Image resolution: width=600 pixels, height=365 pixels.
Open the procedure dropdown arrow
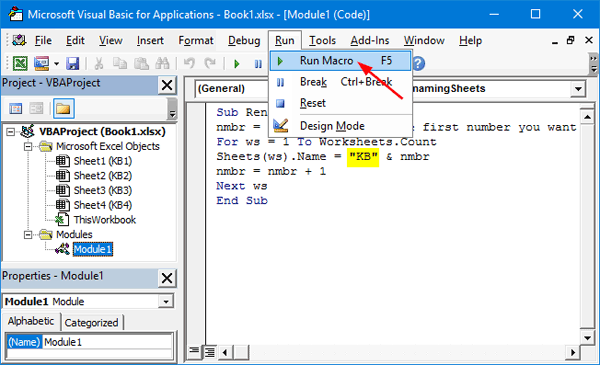(578, 89)
